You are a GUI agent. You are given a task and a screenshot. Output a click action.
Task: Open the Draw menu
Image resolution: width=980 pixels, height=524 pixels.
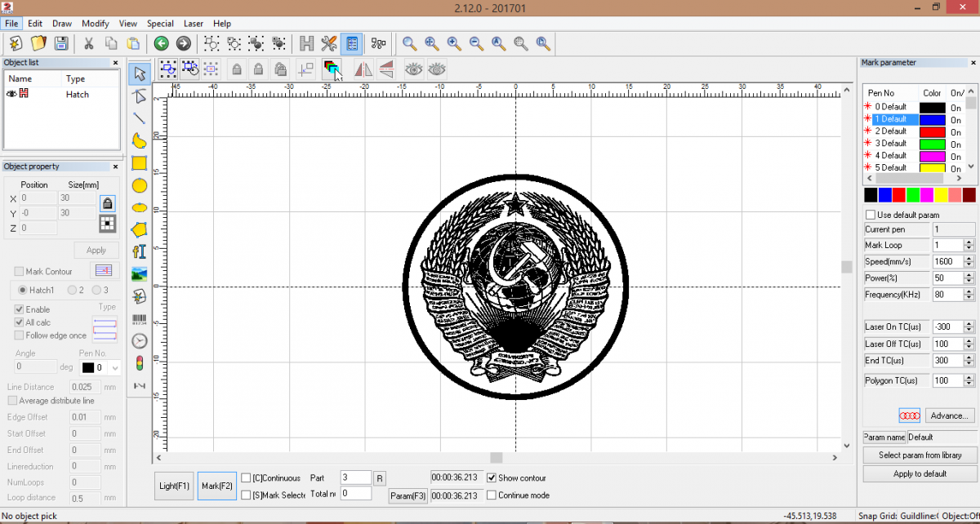(x=62, y=24)
